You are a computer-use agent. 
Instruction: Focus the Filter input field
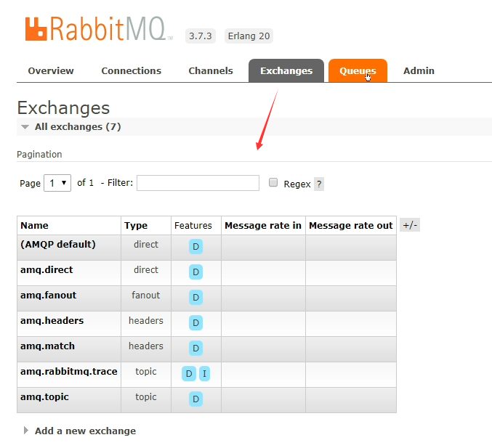pyautogui.click(x=198, y=183)
